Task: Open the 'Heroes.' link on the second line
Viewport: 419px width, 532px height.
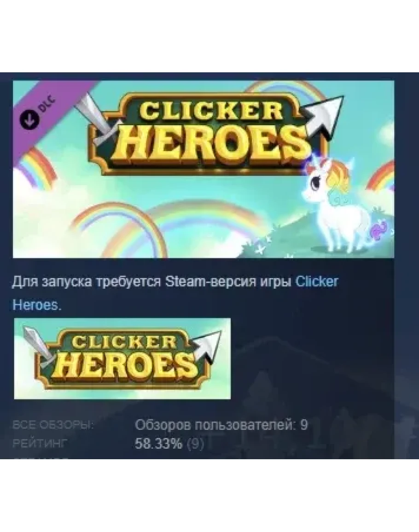Action: tap(37, 305)
